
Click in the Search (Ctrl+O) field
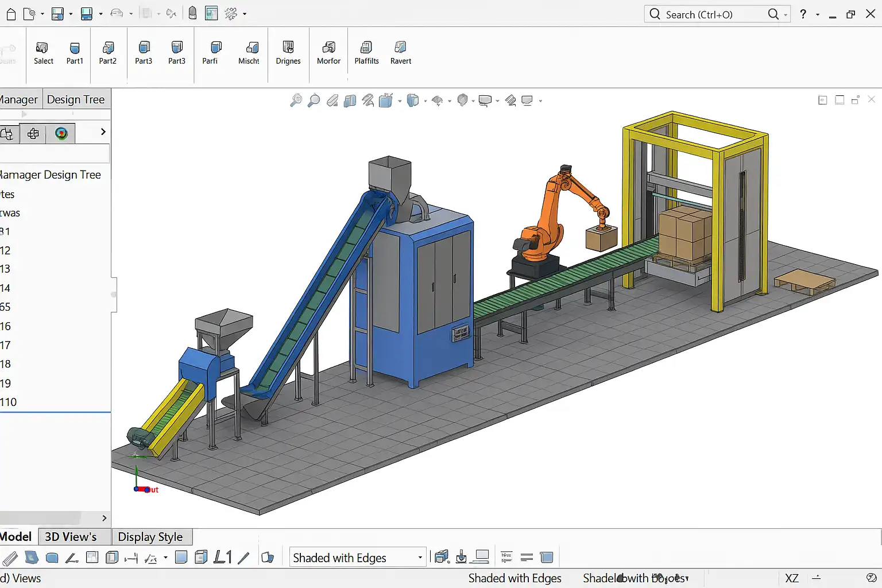[712, 14]
